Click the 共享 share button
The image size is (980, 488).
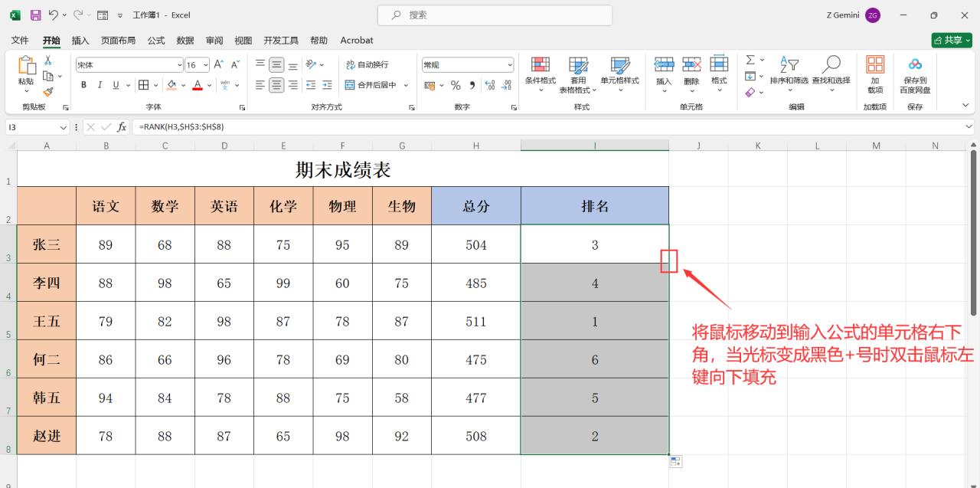pyautogui.click(x=952, y=40)
